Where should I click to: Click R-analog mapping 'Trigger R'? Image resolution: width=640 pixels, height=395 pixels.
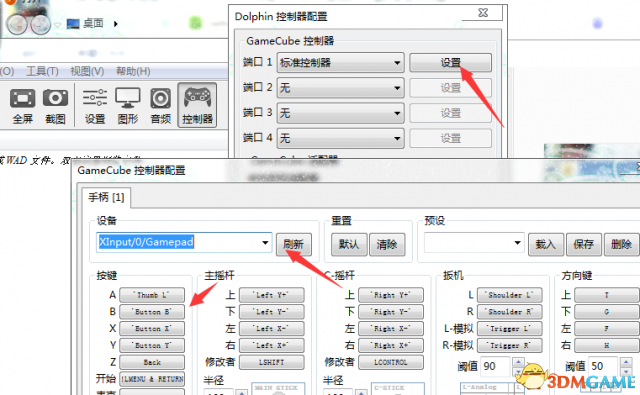click(510, 345)
